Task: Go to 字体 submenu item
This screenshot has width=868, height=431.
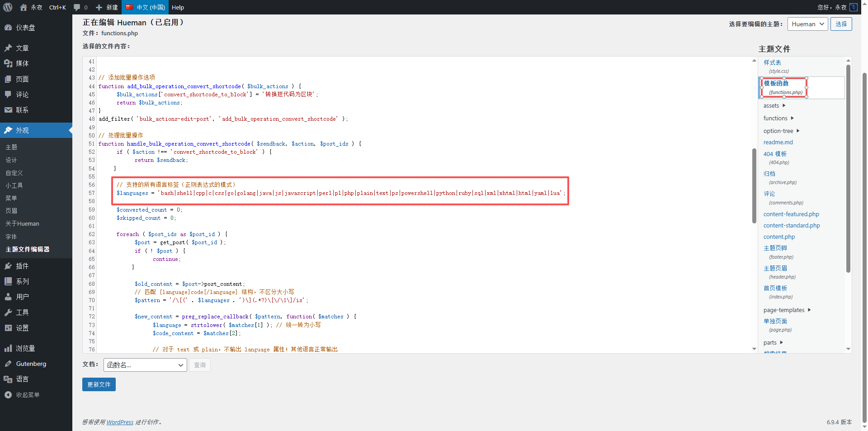Action: (x=11, y=237)
